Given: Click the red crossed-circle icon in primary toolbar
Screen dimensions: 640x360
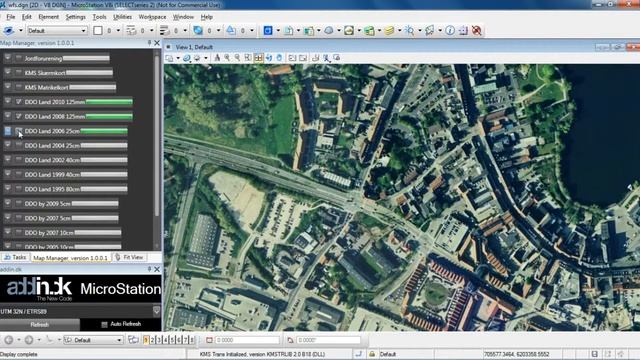Looking at the screenshot, I should pyautogui.click(x=476, y=31).
